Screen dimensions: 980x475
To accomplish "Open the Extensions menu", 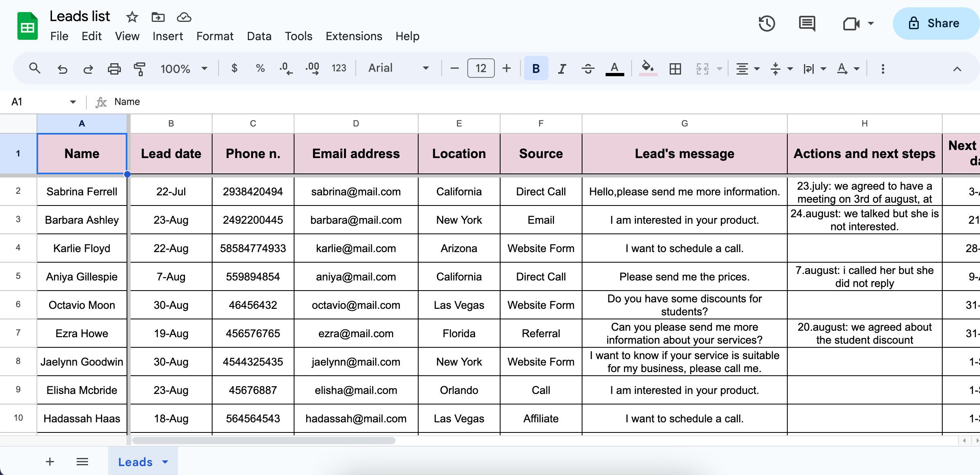I will click(353, 36).
